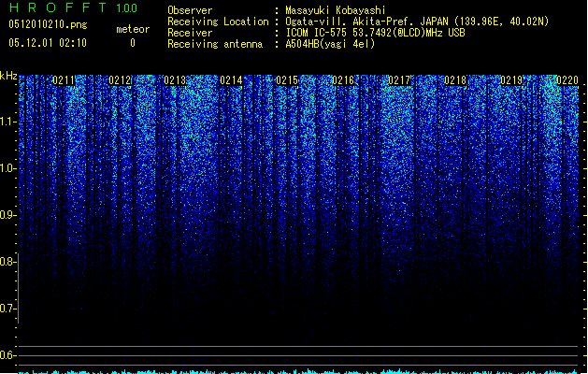This screenshot has width=588, height=374.
Task: Click the 0216 time marker
Action: tap(343, 80)
